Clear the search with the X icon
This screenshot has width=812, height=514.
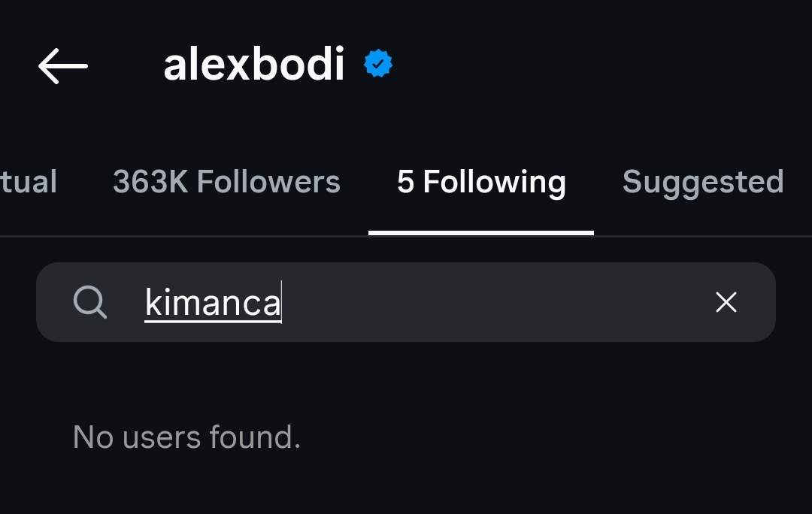click(726, 302)
